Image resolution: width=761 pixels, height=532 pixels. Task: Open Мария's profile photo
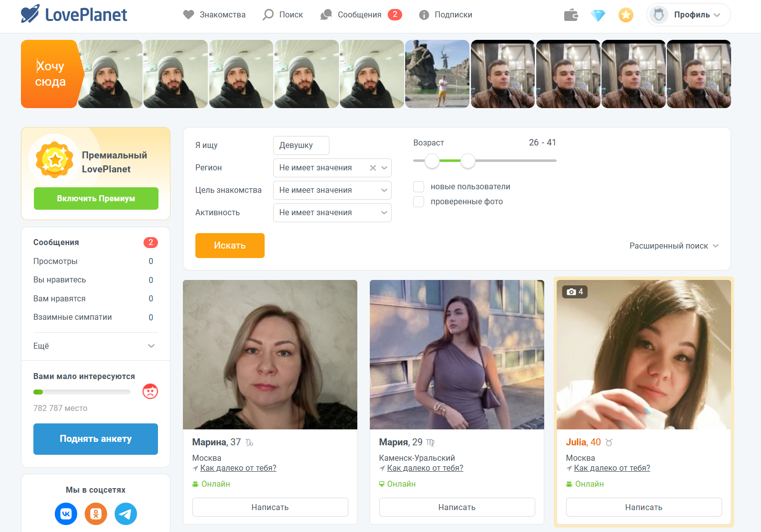click(x=457, y=355)
